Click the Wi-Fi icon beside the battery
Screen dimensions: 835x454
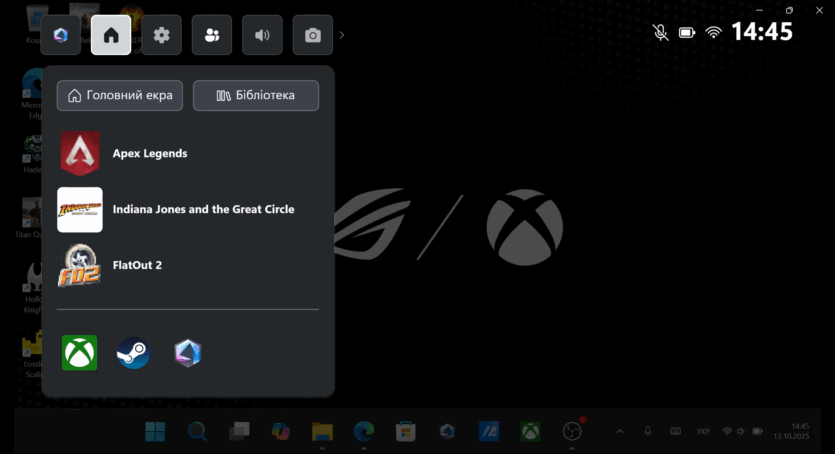(713, 32)
